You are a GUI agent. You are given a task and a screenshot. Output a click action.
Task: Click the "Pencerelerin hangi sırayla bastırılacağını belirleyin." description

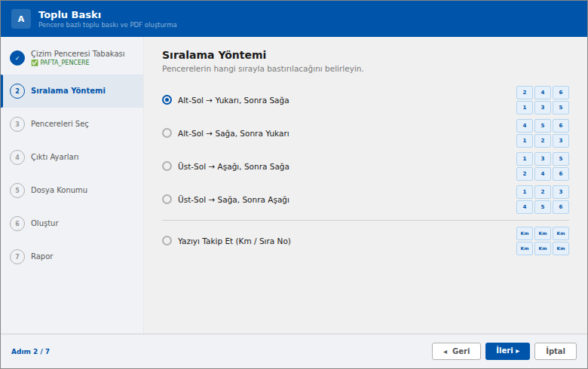[263, 69]
